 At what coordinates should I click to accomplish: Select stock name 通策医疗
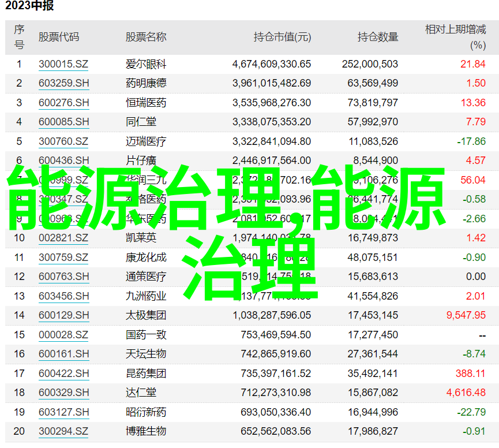pos(146,277)
